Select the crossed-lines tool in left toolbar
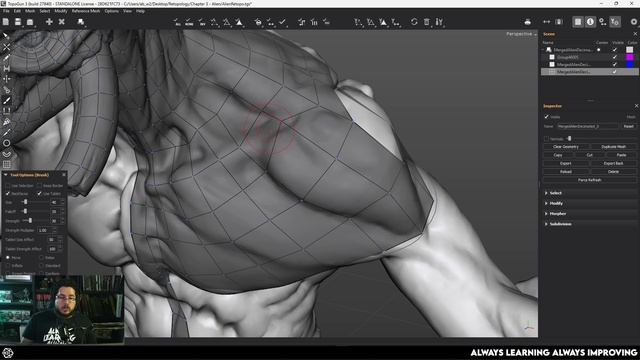This screenshot has height=360, width=640. [7, 47]
